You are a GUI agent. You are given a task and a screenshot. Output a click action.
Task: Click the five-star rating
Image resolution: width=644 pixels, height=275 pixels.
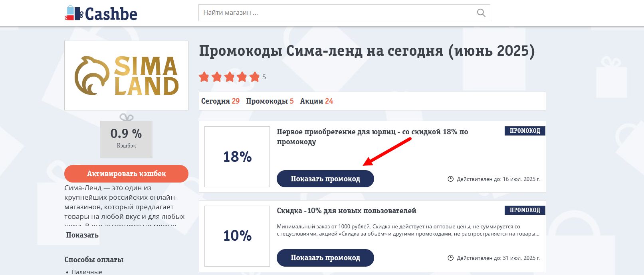[x=229, y=77]
